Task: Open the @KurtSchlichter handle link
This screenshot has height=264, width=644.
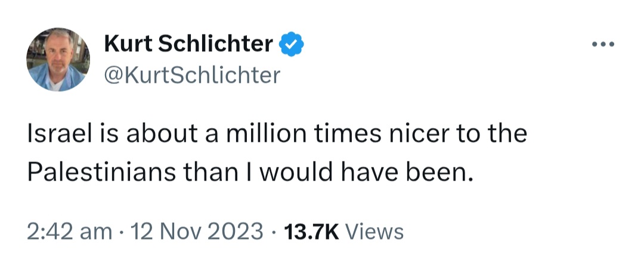Action: pos(192,75)
